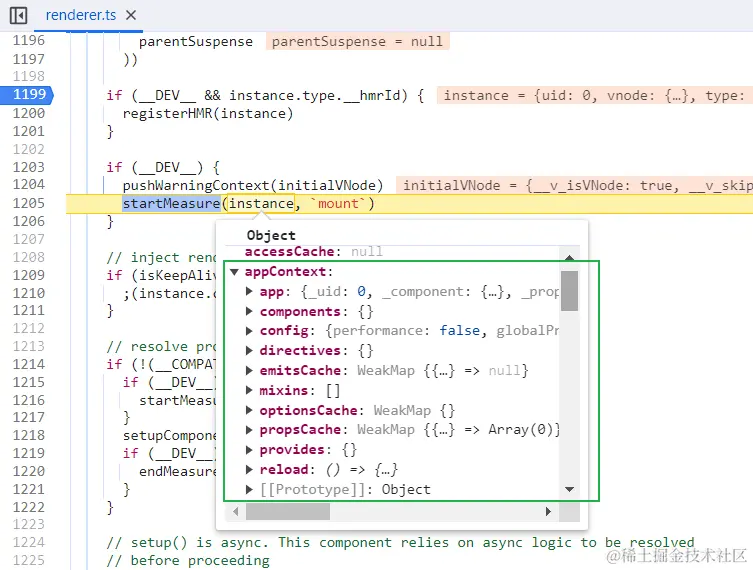Viewport: 753px width, 570px height.
Task: Click popup horizontal scrollbar left arrow
Action: tap(235, 511)
